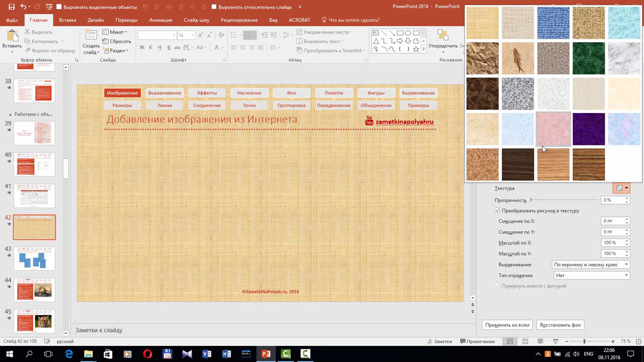Open the Дизайн ribbon tab
Screen dimensions: 644x362
pyautogui.click(x=96, y=20)
